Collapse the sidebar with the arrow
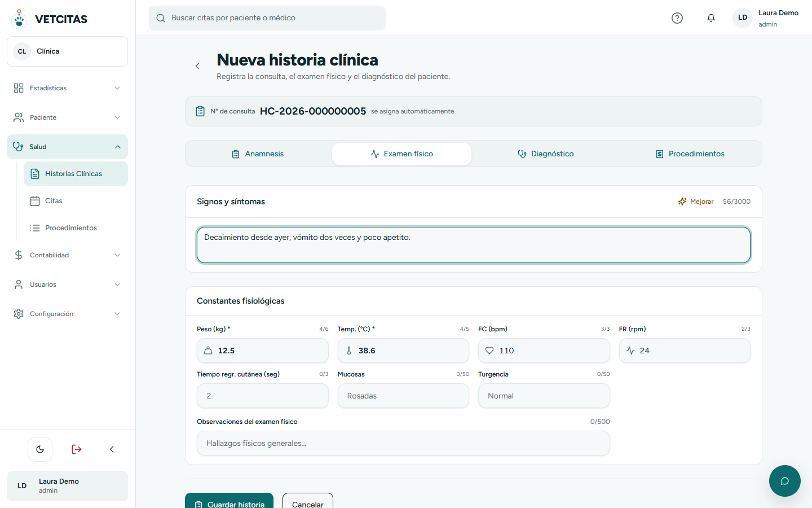 click(112, 449)
